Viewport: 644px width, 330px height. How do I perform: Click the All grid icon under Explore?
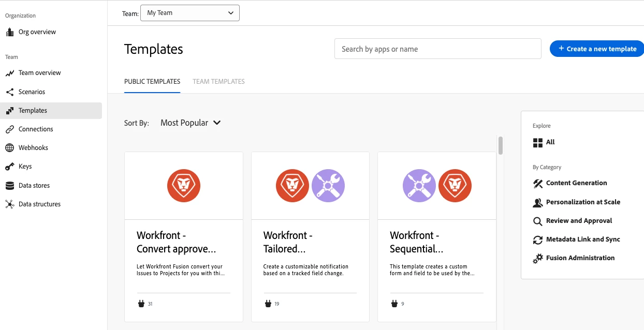(538, 143)
